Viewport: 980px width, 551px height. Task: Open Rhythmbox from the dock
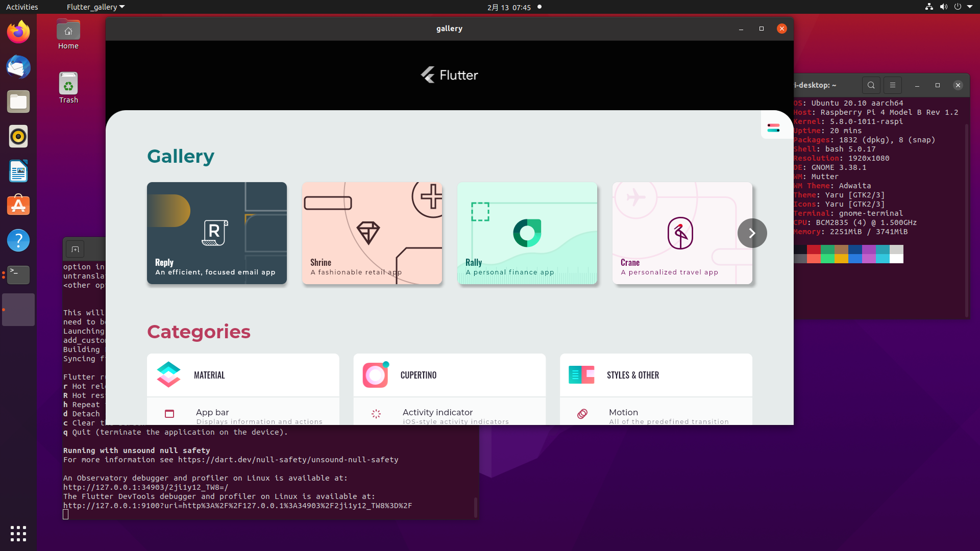tap(18, 136)
